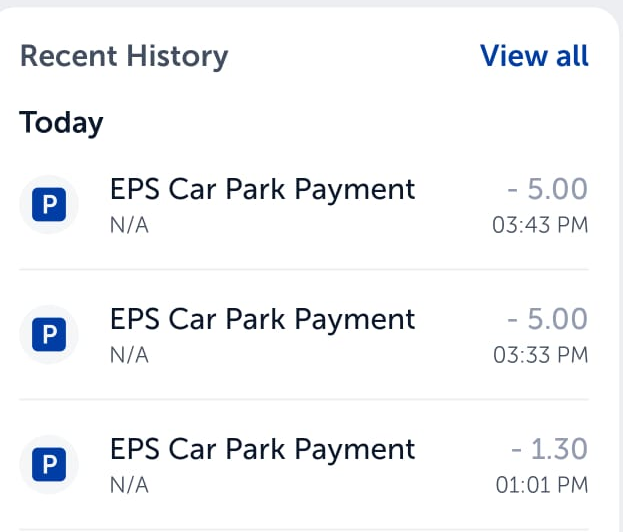Viewport: 623px width, 532px height.
Task: Select the 03:43 PM timestamp
Action: 540,225
